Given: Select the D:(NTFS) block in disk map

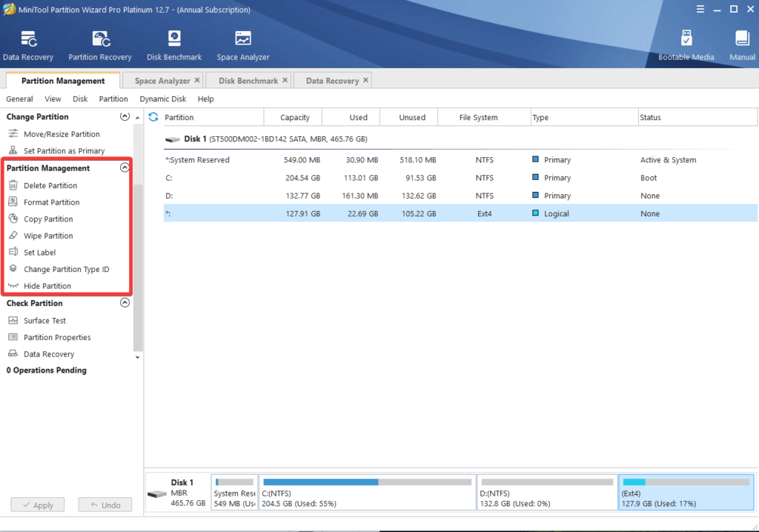Looking at the screenshot, I should pyautogui.click(x=547, y=492).
